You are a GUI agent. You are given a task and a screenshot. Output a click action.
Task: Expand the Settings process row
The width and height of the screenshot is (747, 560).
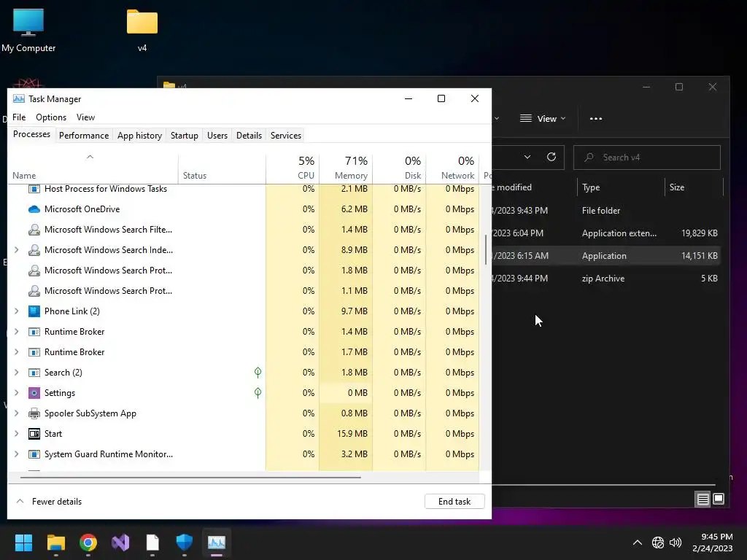[16, 393]
